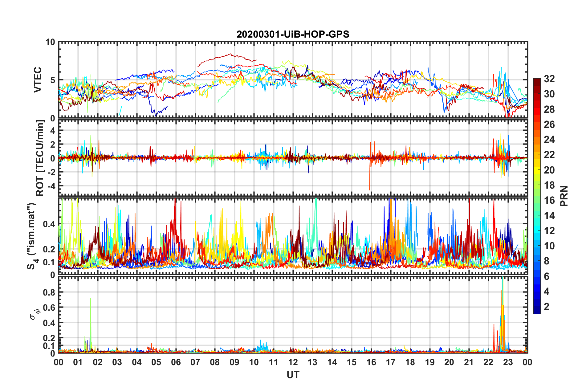Select the 5 tick on VTEC axis

pyautogui.click(x=53, y=80)
